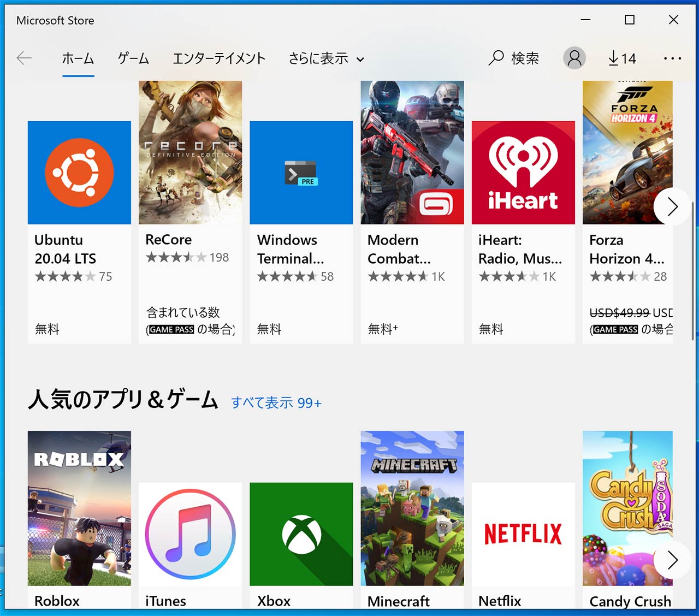Click the Minecraft title text
Image resolution: width=699 pixels, height=616 pixels.
pos(398,601)
